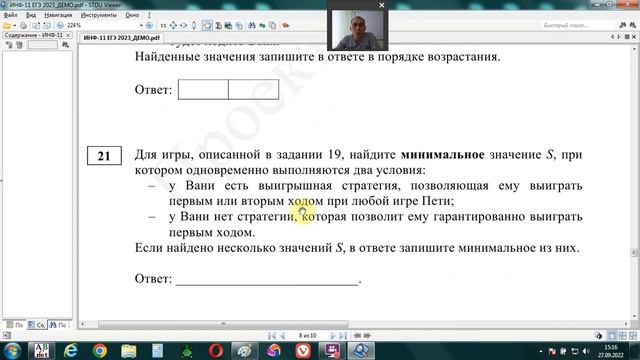Click the sidebar panel search field
Viewport: 640px width, 360px height.
pyautogui.click(x=42, y=45)
